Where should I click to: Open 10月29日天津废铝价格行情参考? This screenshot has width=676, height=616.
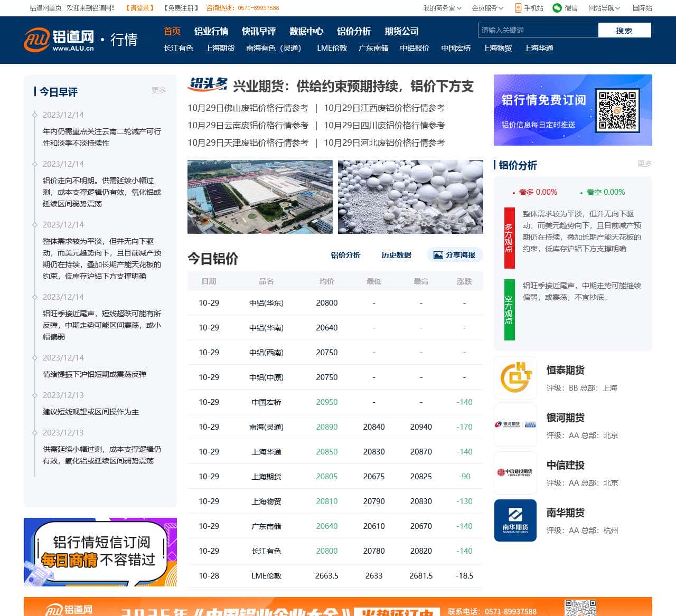tap(248, 143)
